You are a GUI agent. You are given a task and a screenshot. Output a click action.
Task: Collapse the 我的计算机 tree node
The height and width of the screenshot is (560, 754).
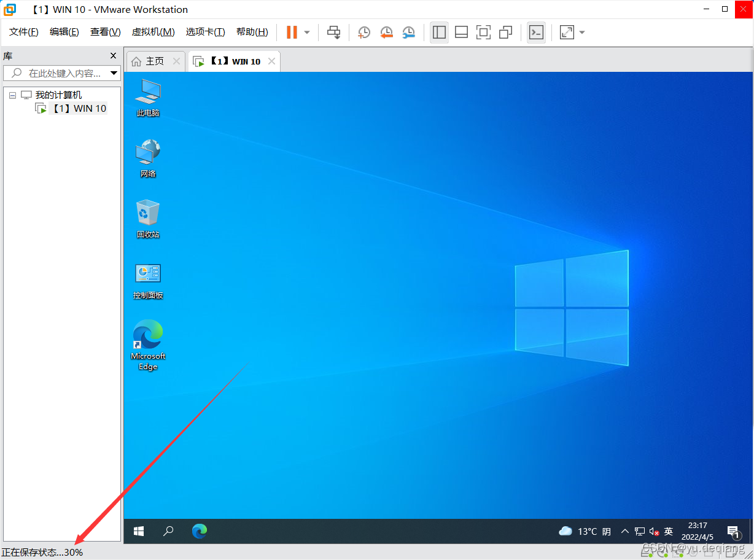tap(12, 95)
